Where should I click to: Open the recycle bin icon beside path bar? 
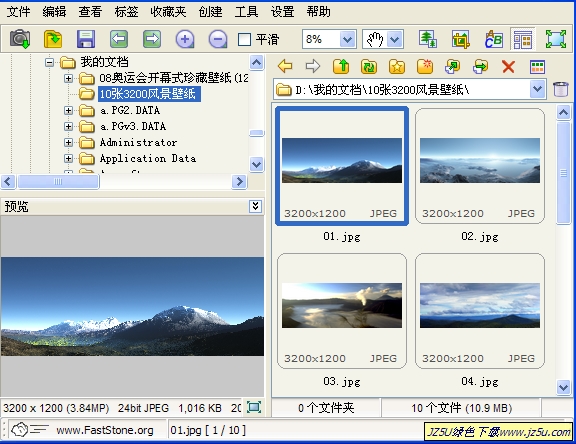coord(561,89)
